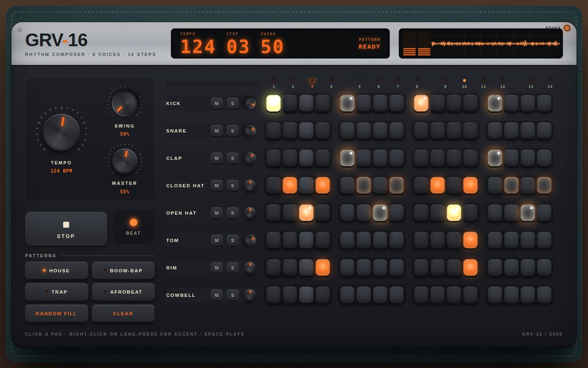This screenshot has height=368, width=588.
Task: Toggle the last pad in the Snare row
Action: pos(544,131)
